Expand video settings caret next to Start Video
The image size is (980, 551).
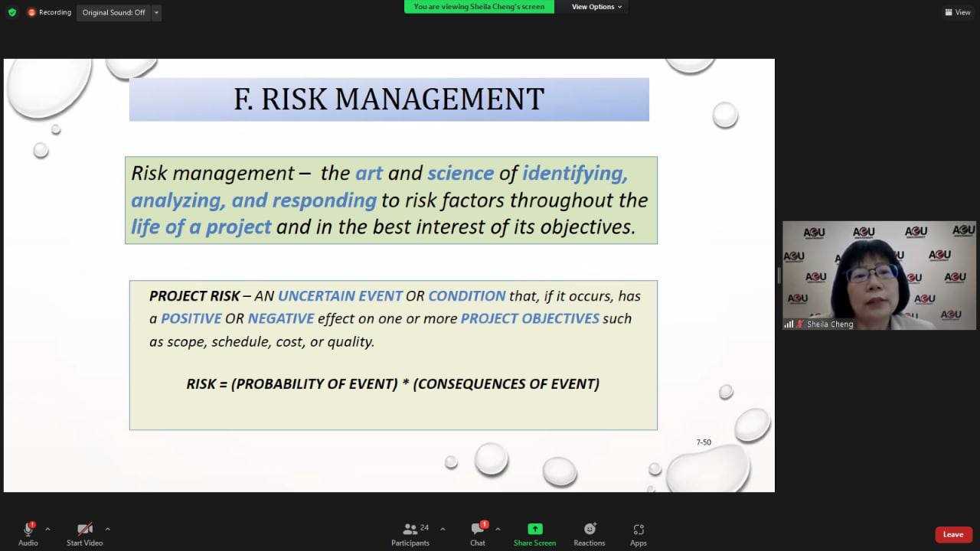pos(107,529)
